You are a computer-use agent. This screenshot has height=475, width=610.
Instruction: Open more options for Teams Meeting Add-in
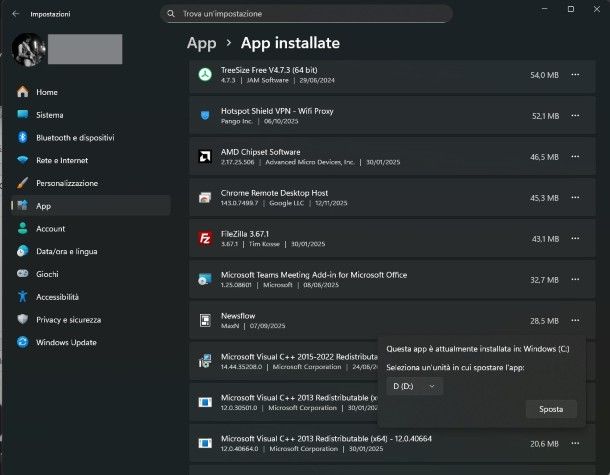(x=575, y=279)
